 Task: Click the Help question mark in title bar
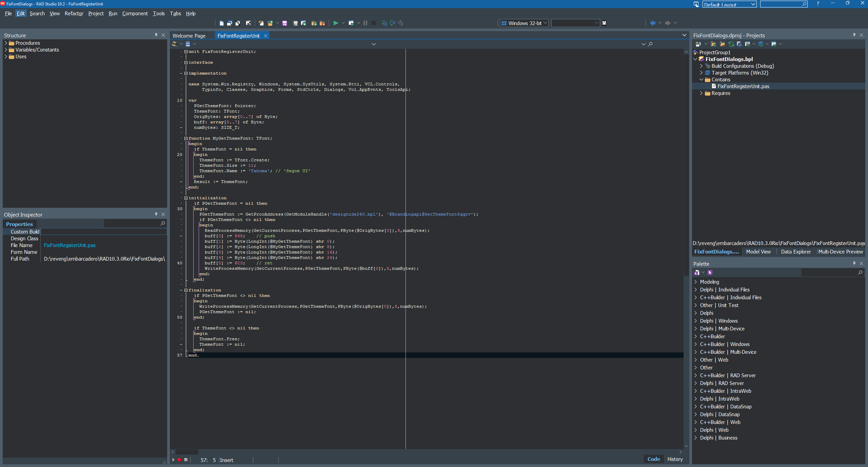(x=818, y=4)
